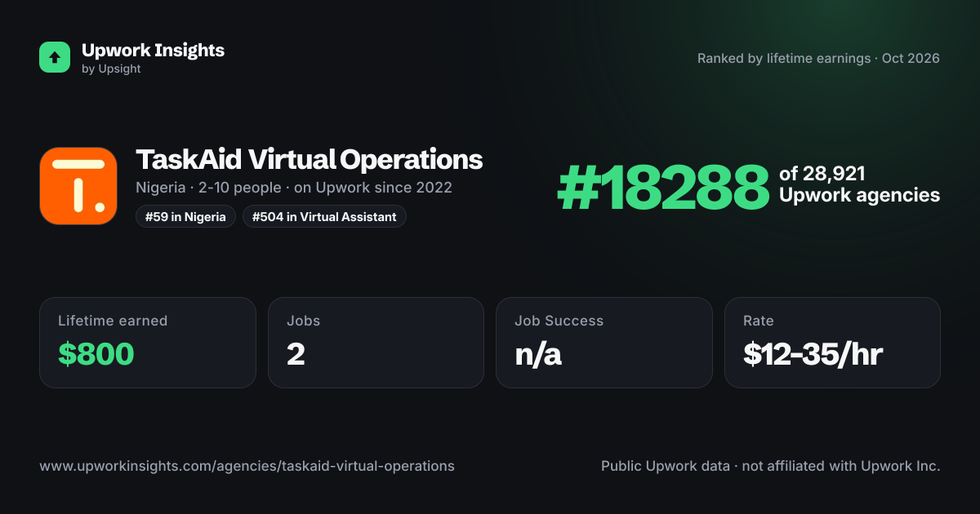
Task: Select the '#504 in Virtual Assistant' badge
Action: pos(324,216)
